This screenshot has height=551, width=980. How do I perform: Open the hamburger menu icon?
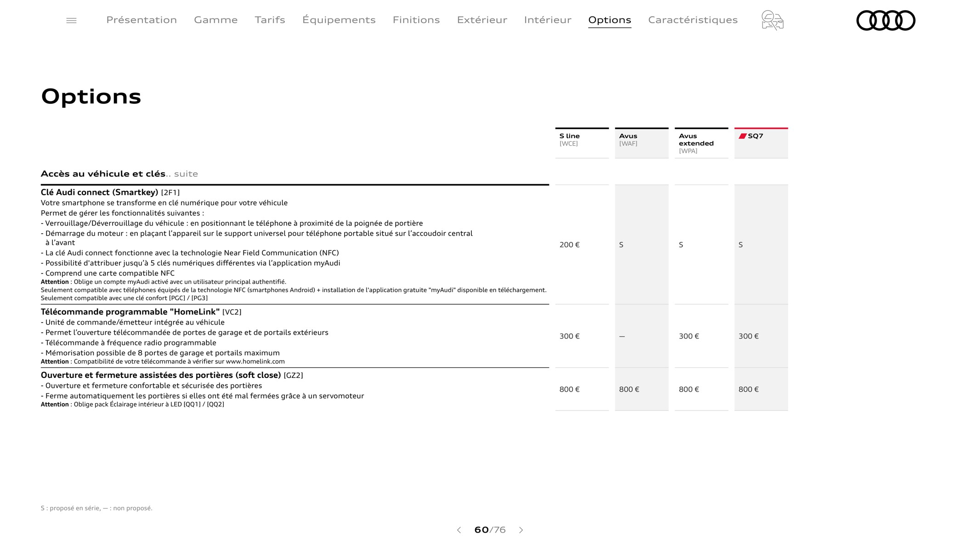pos(71,20)
